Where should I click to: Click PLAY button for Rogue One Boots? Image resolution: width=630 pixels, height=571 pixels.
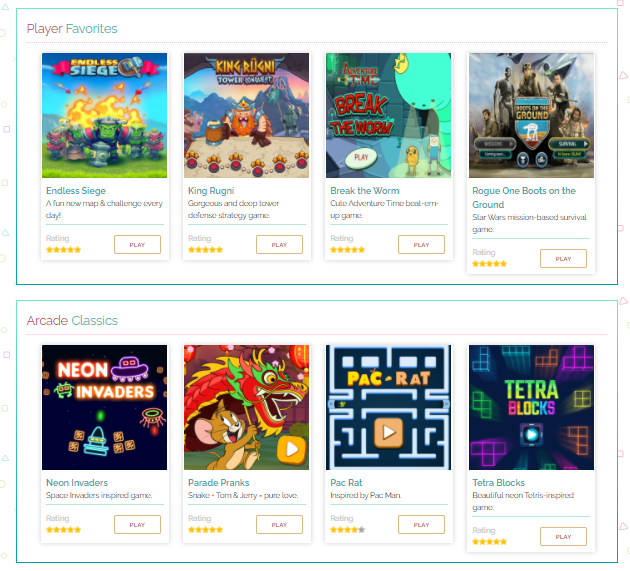click(563, 258)
